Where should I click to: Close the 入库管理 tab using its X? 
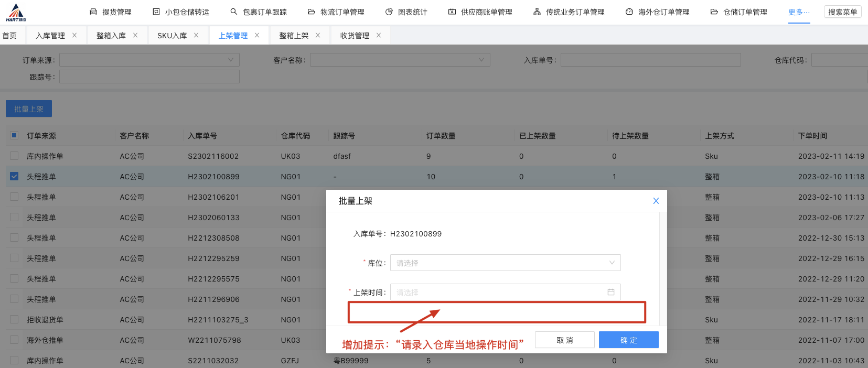pos(74,35)
